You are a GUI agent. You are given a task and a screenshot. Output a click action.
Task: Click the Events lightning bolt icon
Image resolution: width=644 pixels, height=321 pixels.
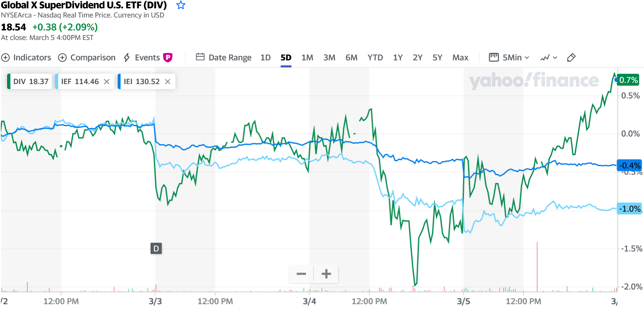pyautogui.click(x=127, y=57)
